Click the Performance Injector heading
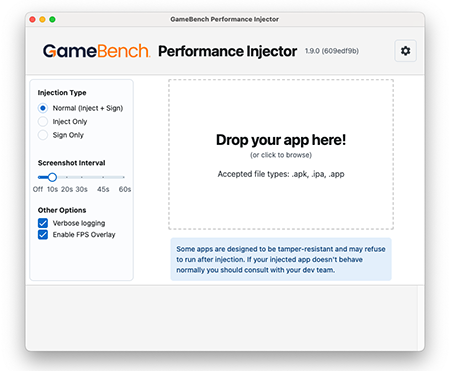The image size is (450, 371). pyautogui.click(x=228, y=51)
